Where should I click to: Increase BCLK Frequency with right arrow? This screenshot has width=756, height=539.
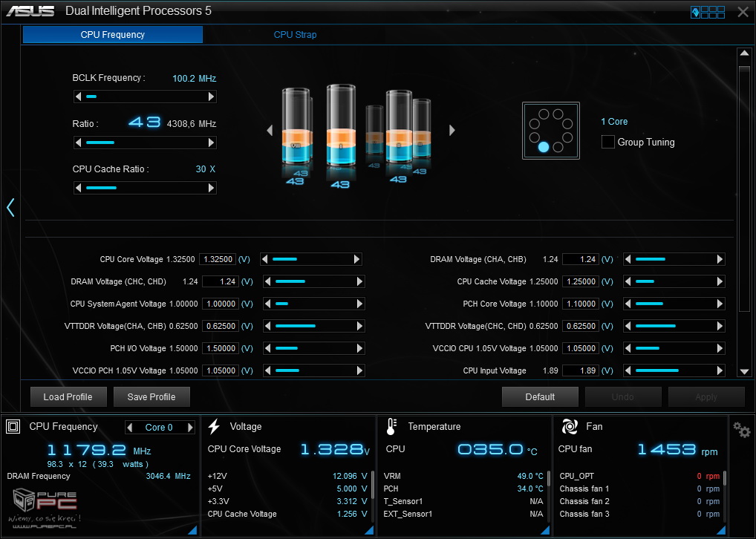point(211,97)
